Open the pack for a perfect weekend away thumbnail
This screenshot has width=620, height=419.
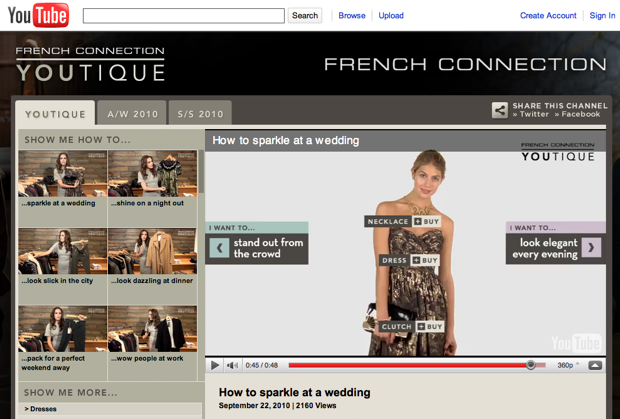point(63,328)
